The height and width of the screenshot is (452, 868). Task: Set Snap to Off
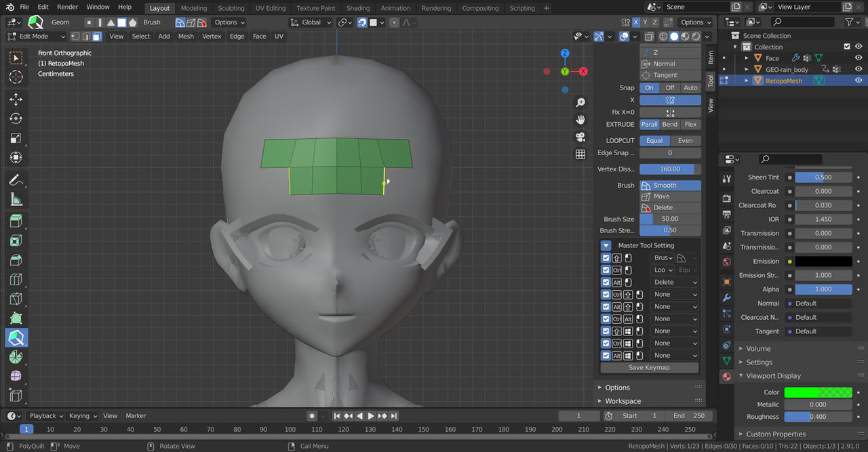tap(670, 88)
